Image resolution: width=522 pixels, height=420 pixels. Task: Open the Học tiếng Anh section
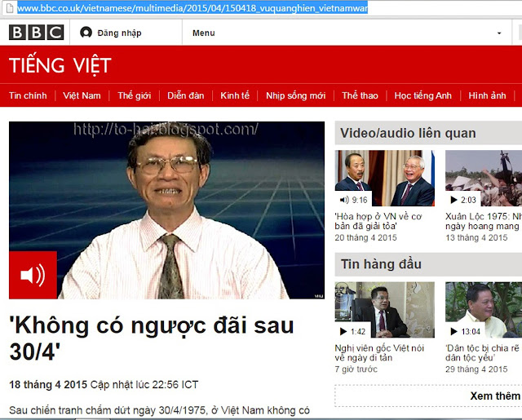[422, 95]
